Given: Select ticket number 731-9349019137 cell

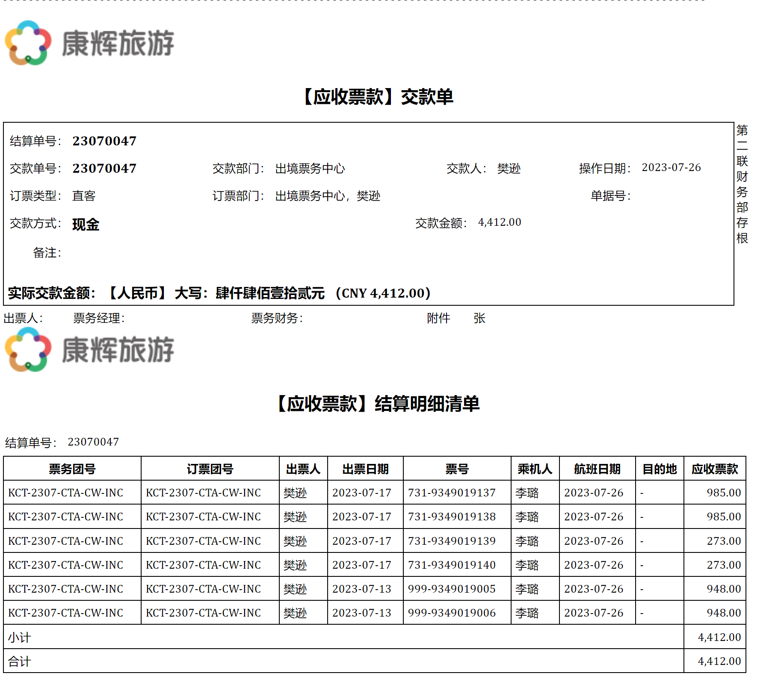Looking at the screenshot, I should [x=452, y=493].
